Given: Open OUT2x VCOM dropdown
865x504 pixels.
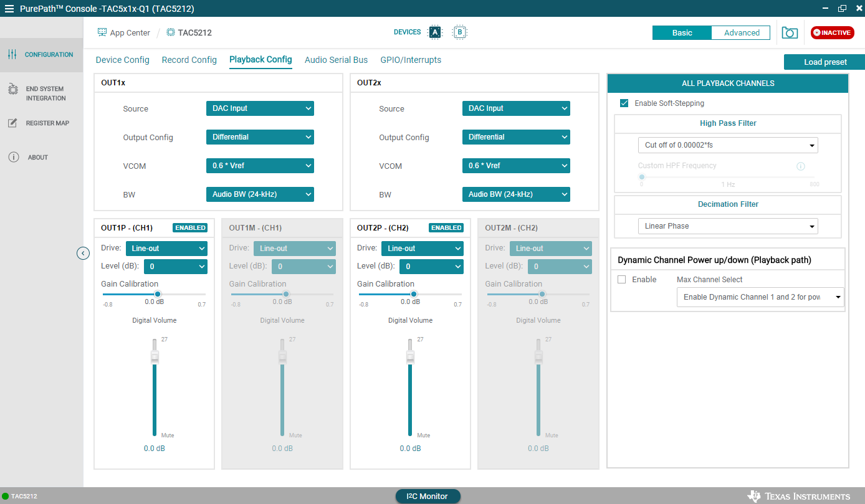Looking at the screenshot, I should 515,166.
